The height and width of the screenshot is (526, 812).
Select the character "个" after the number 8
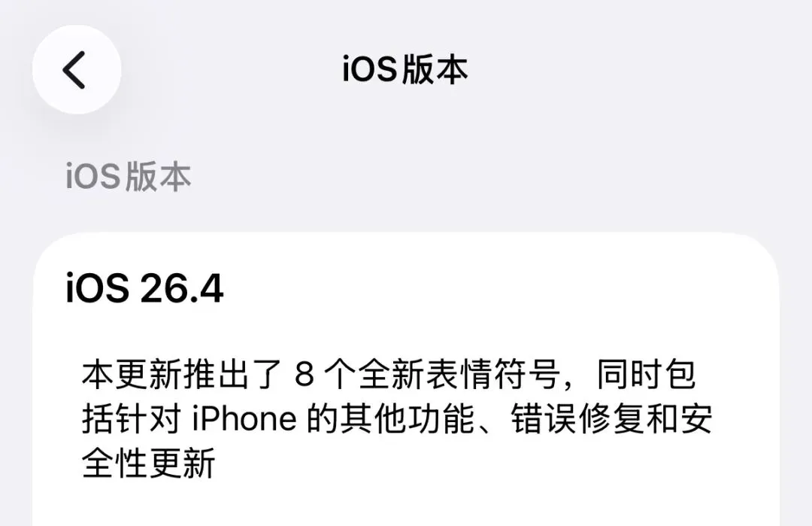[x=342, y=374]
